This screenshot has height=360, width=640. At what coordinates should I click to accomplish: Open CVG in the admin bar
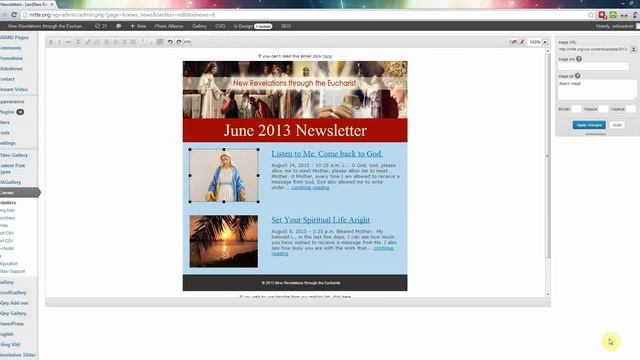pyautogui.click(x=220, y=26)
